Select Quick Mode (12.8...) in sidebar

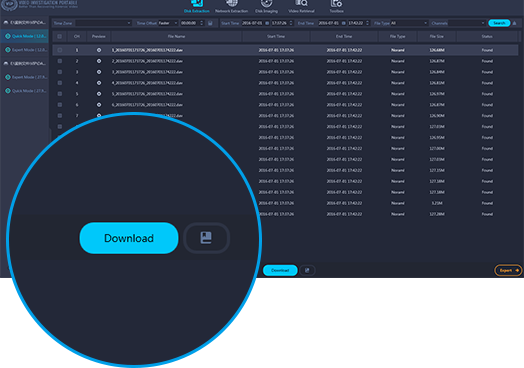coord(25,36)
